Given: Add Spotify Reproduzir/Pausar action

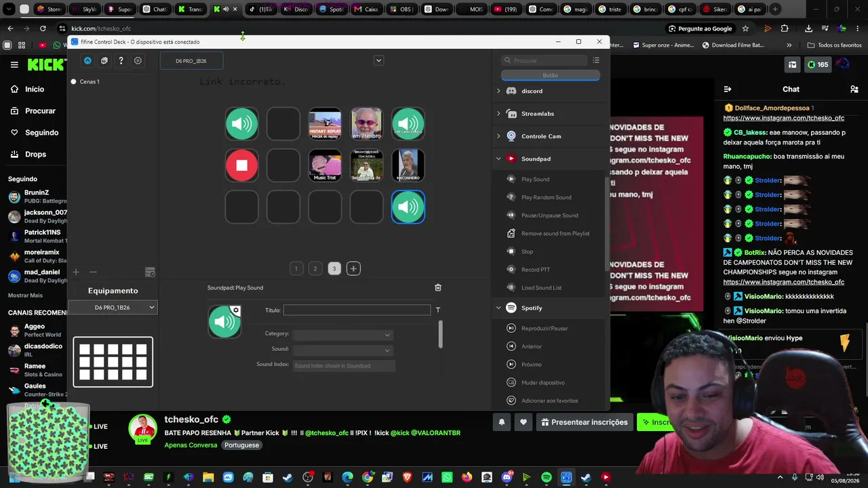Looking at the screenshot, I should coord(544,328).
